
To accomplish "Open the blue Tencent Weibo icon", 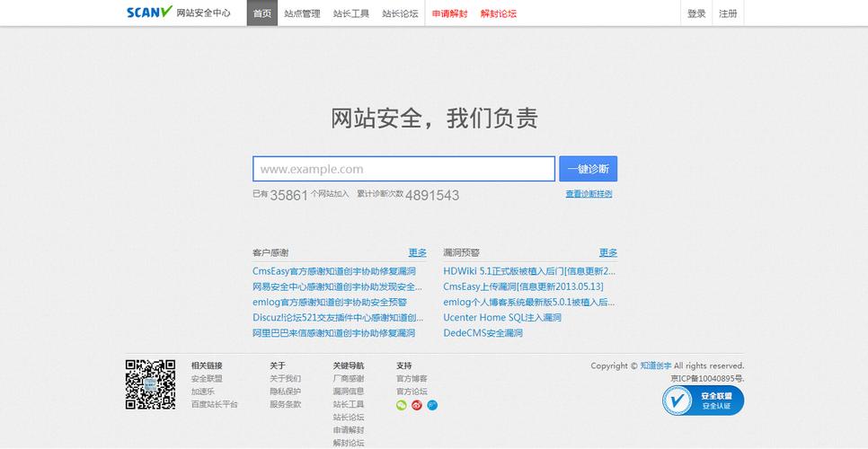I will 432,405.
